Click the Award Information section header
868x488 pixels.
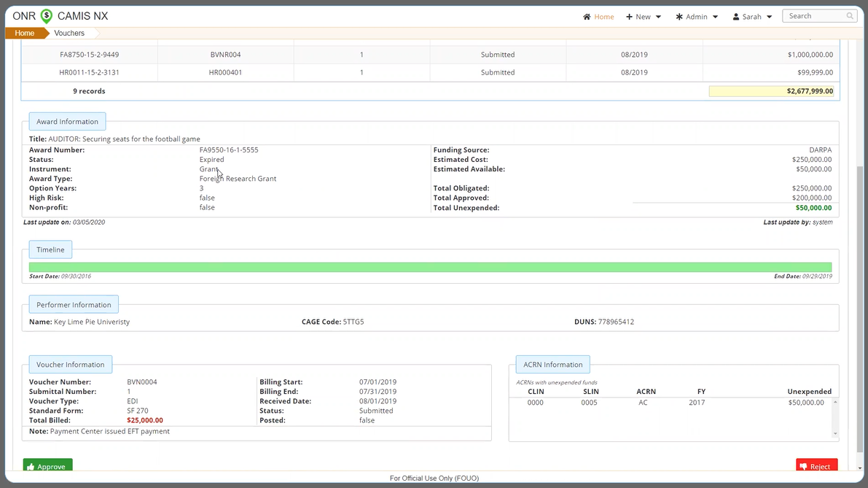[x=68, y=121]
